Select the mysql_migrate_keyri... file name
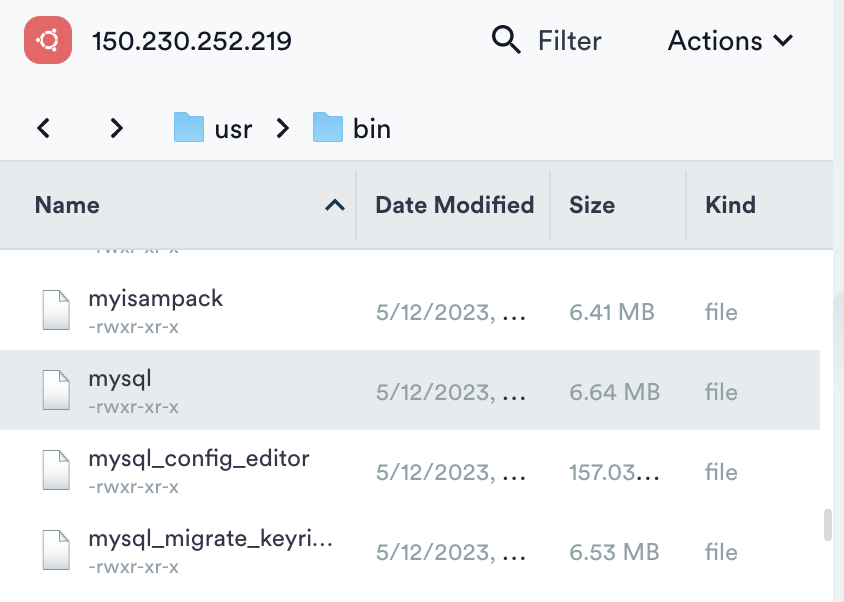Screen dimensions: 844x602 coord(210,539)
